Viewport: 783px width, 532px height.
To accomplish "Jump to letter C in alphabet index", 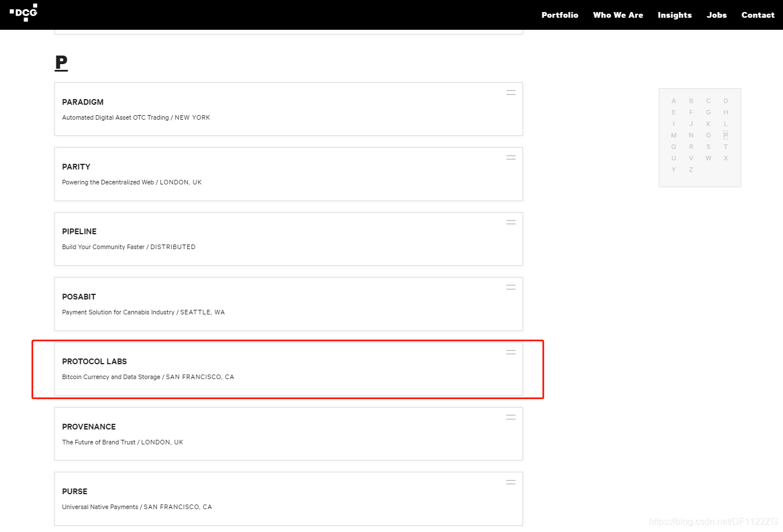I will (708, 101).
